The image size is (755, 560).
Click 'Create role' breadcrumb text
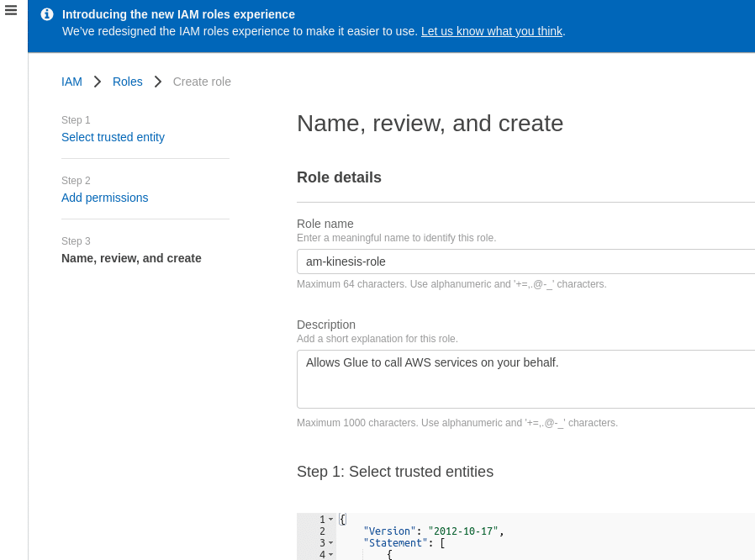(x=202, y=82)
